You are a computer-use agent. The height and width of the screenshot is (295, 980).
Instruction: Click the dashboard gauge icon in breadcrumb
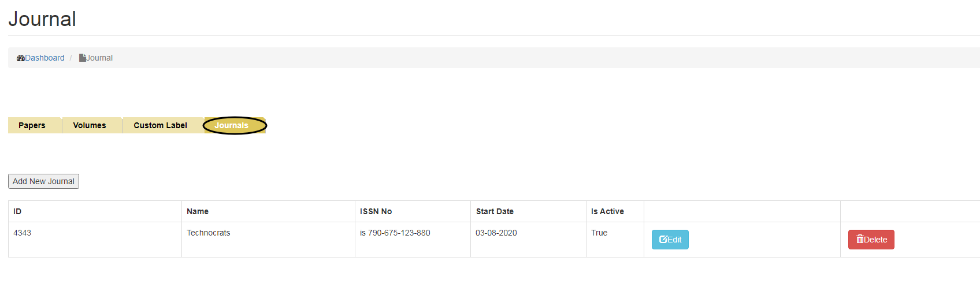click(x=21, y=58)
